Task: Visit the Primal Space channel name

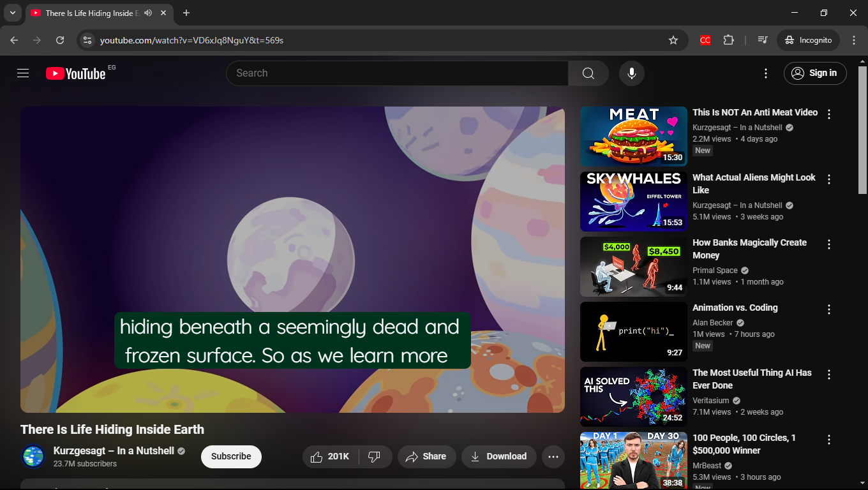Action: pos(715,271)
